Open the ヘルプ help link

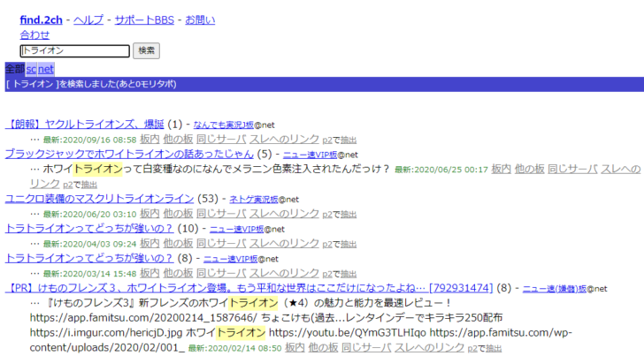click(x=88, y=19)
